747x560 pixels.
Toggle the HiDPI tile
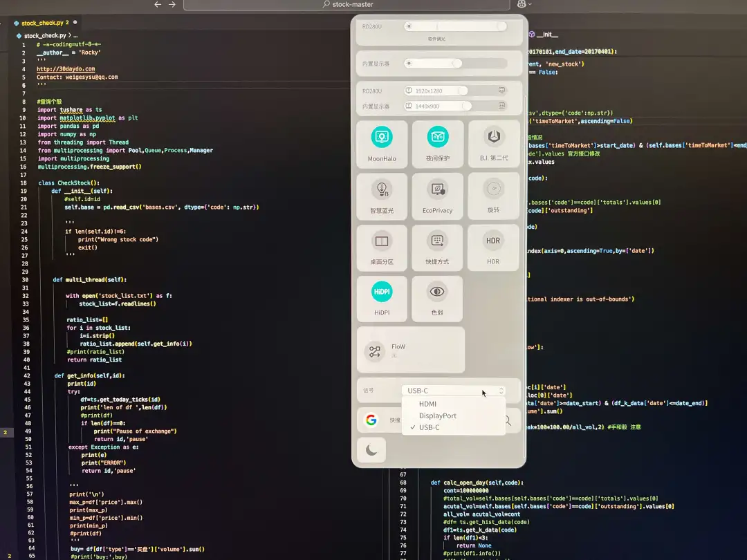pyautogui.click(x=382, y=299)
